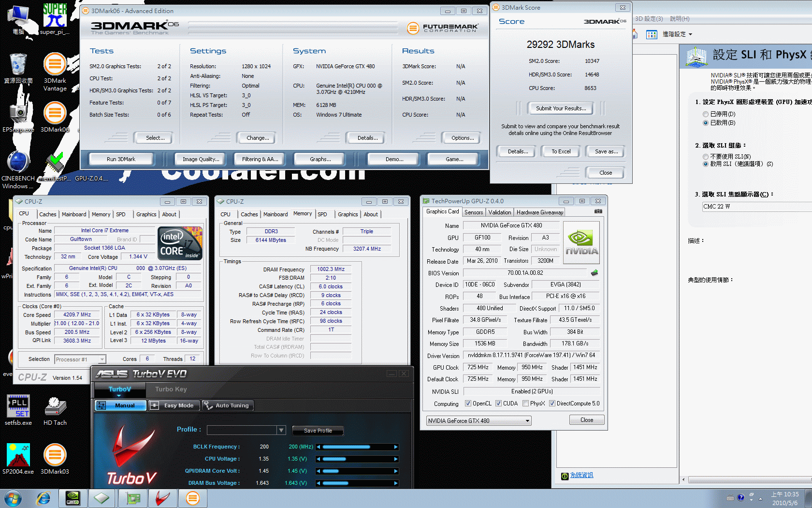Toggle CUDA checkbox in GPU-Z
Image resolution: width=812 pixels, height=508 pixels.
pos(498,403)
